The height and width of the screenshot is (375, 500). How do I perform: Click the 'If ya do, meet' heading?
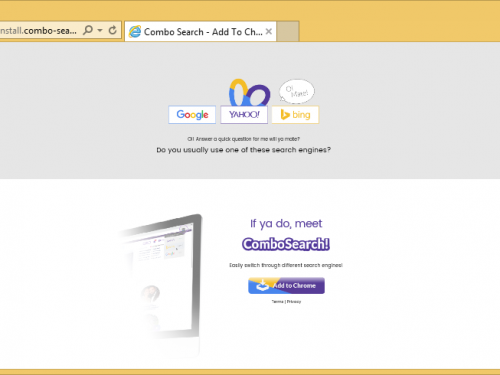pyautogui.click(x=286, y=224)
